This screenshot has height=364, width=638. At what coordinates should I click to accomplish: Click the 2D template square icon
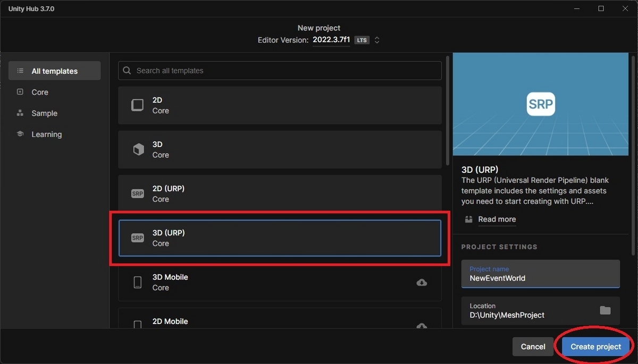138,105
